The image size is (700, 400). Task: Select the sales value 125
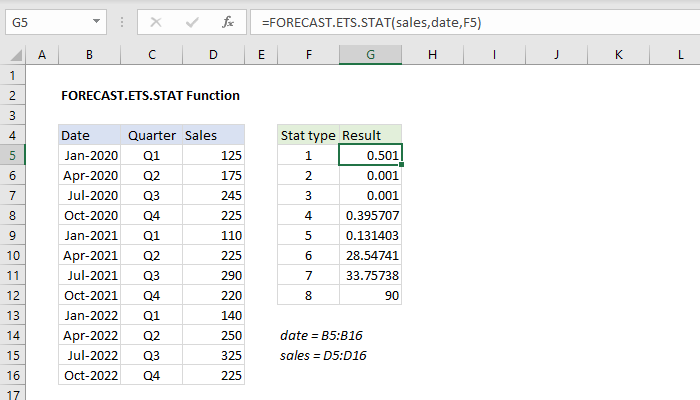213,155
